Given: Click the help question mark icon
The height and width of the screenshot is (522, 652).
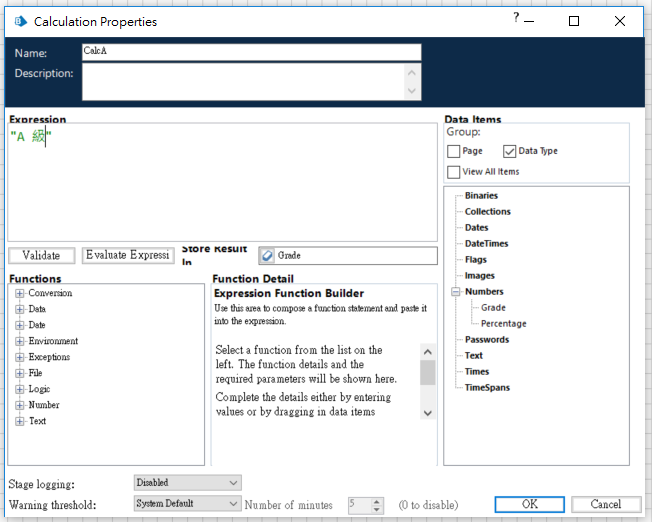Looking at the screenshot, I should 516,17.
